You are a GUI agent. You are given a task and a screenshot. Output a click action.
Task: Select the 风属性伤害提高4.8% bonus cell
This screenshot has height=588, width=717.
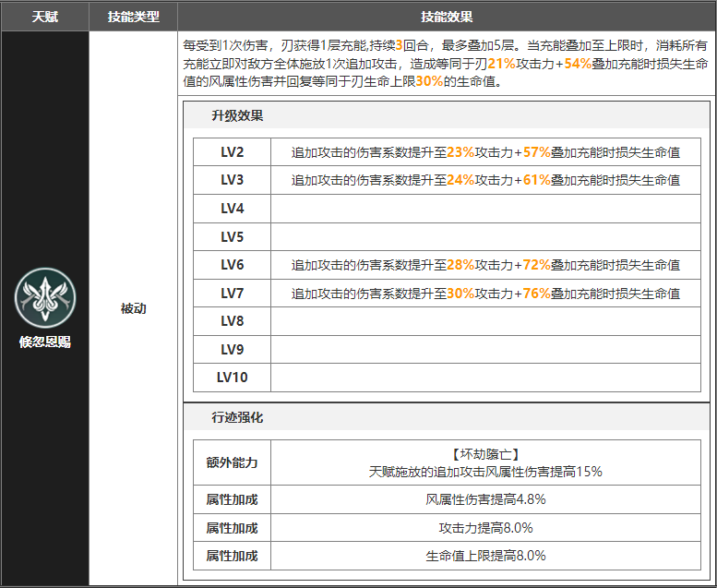(485, 499)
